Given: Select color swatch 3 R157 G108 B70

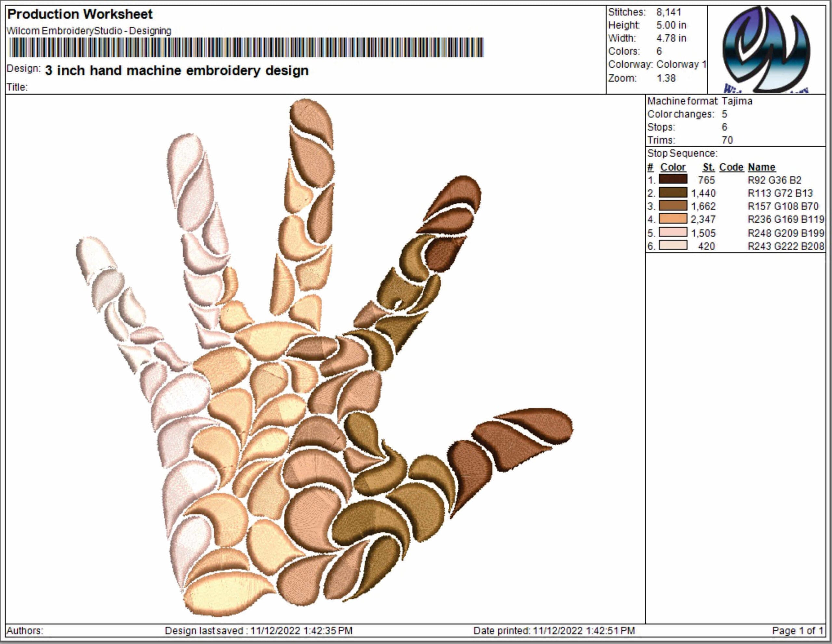Looking at the screenshot, I should tap(673, 206).
